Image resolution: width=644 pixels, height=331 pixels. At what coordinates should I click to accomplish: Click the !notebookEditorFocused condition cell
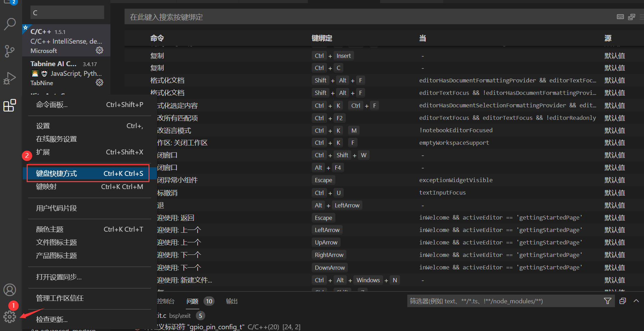click(456, 130)
